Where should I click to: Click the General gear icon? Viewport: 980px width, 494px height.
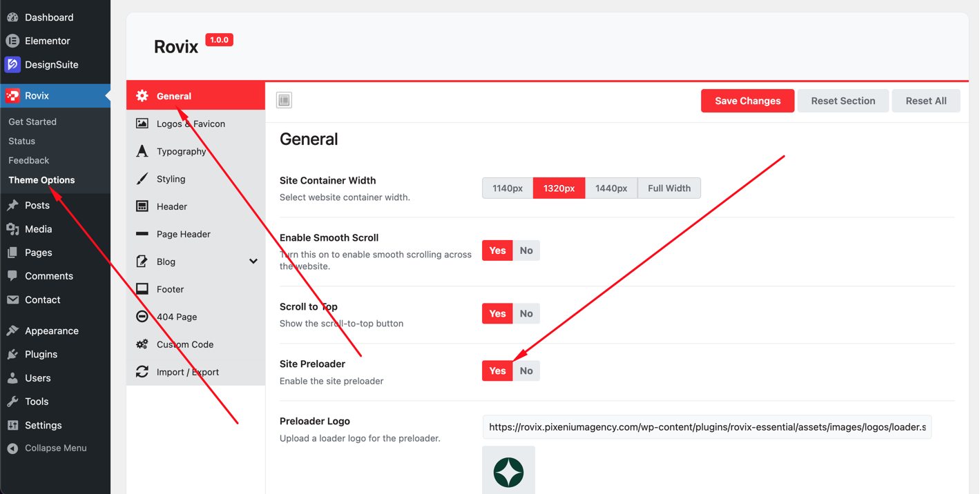point(142,96)
